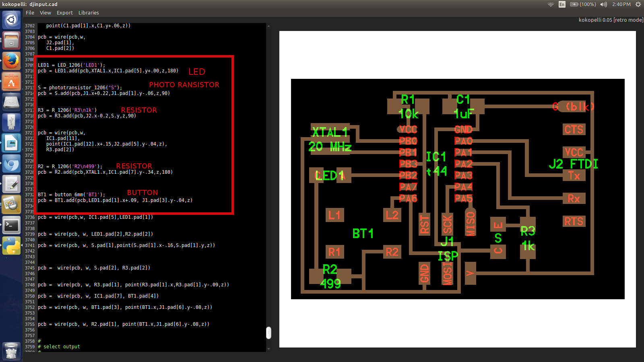Viewport: 644px width, 362px height.
Task: Click the "20 MHz" crystal label in PCB preview
Action: (330, 147)
